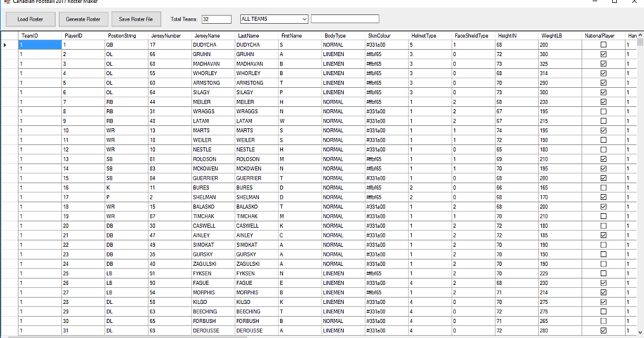This screenshot has width=644, height=338.
Task: Check NationalPlayer for FYKSEN
Action: [x=604, y=273]
